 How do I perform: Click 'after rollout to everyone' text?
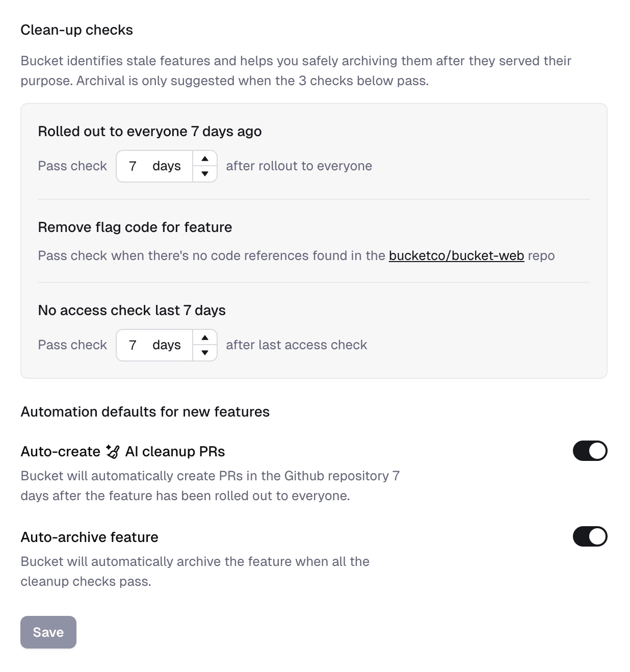point(299,166)
